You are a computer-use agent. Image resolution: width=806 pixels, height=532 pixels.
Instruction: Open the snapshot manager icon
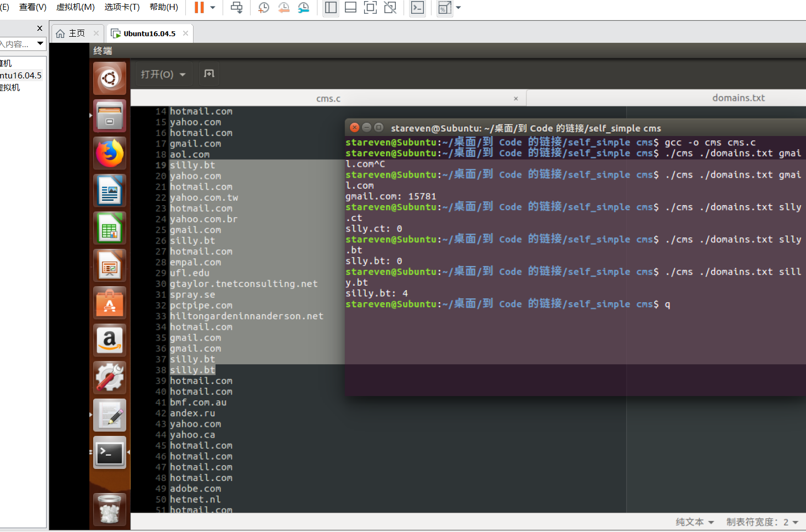[x=303, y=8]
